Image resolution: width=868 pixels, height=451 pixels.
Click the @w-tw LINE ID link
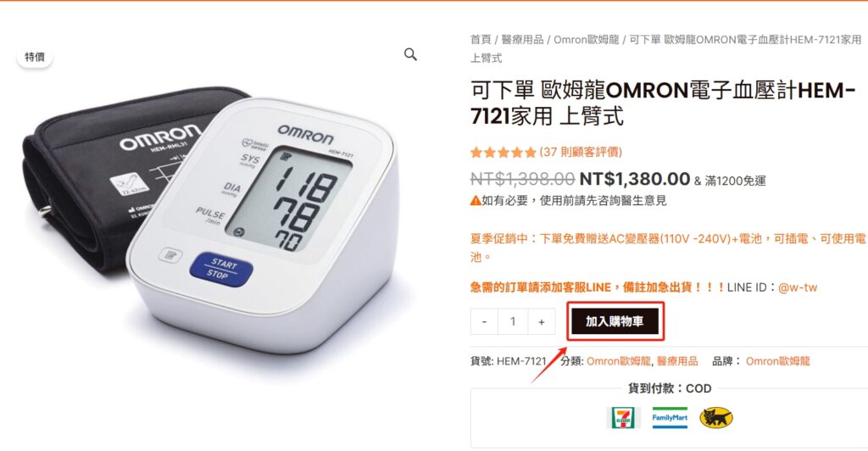coord(798,287)
